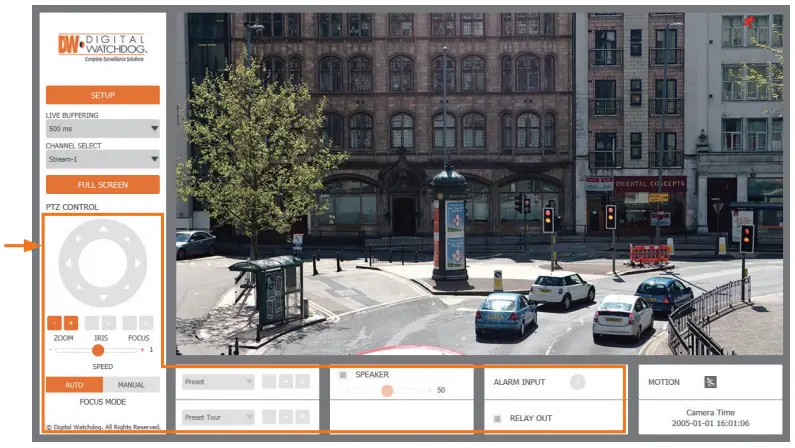This screenshot has height=448, width=795.
Task: Move camera diagonally with PTZ down-right arrow
Action: tap(127, 288)
